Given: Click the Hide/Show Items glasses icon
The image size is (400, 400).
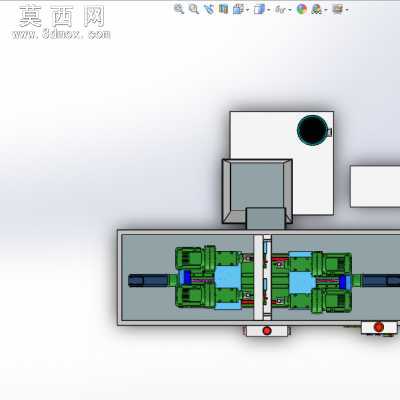Looking at the screenshot, I should coord(280,10).
